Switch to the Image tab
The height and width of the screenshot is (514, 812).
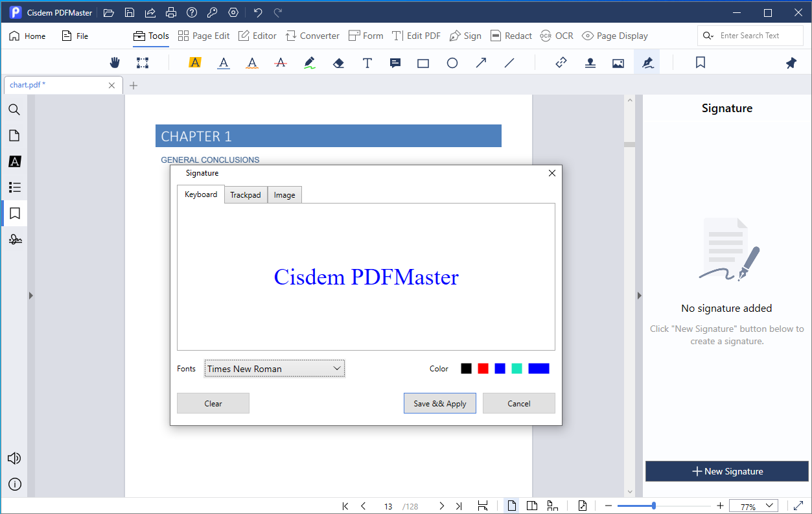[x=284, y=195]
